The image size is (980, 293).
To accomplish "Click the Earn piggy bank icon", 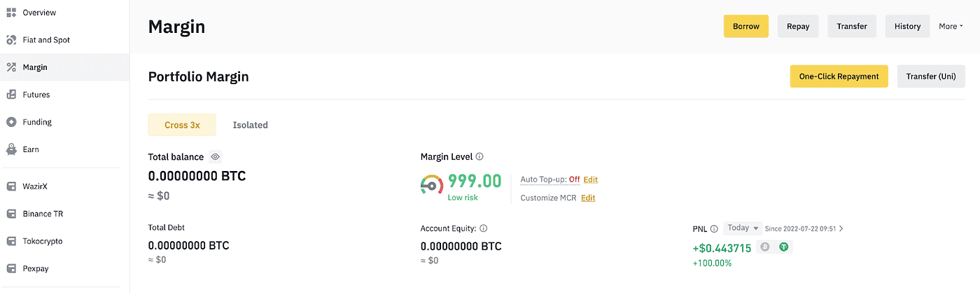I will tap(11, 149).
